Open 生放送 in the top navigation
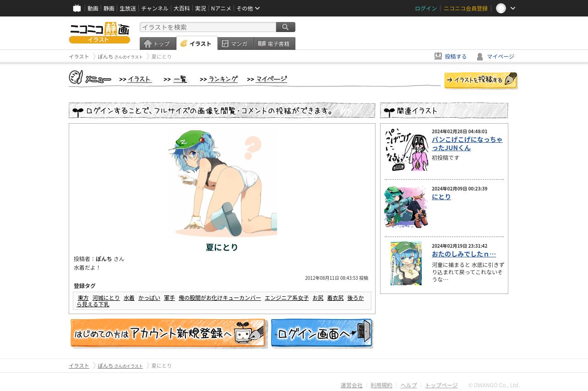 128,8
